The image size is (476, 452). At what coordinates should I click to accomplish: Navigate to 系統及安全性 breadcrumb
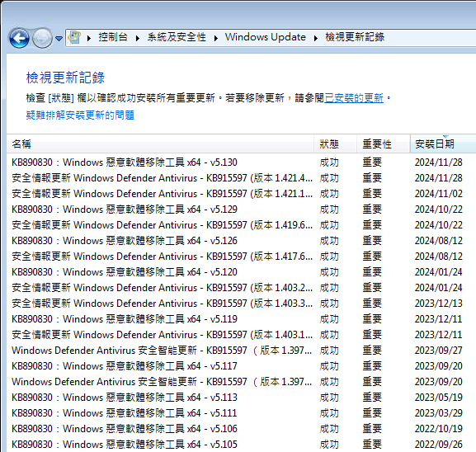coord(177,37)
